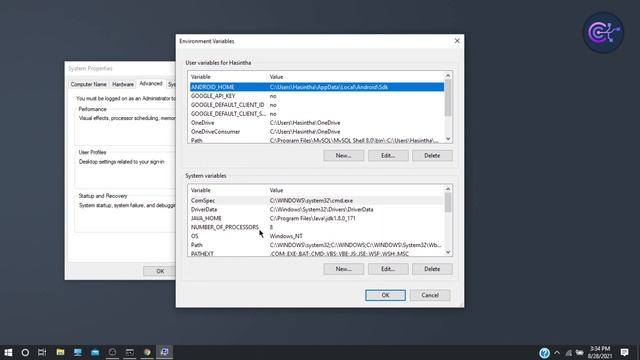The image size is (640, 360).
Task: Open File Explorer from the taskbar
Action: [60, 352]
